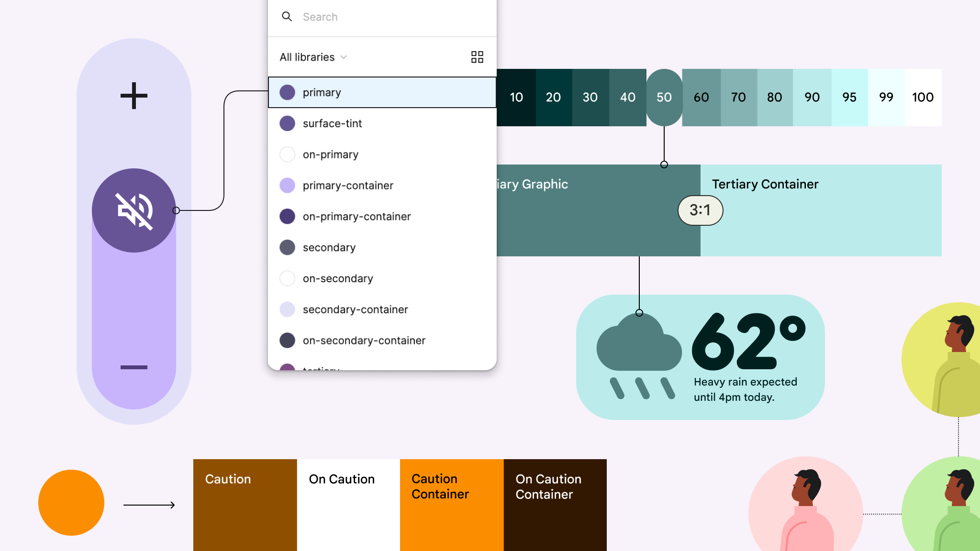Click the tone 50 palette chip

point(664,98)
